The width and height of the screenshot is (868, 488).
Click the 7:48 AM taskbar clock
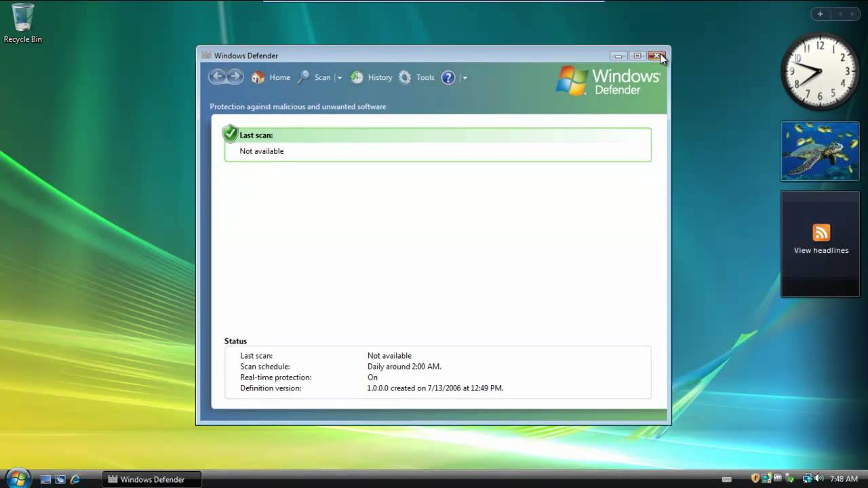click(x=844, y=479)
